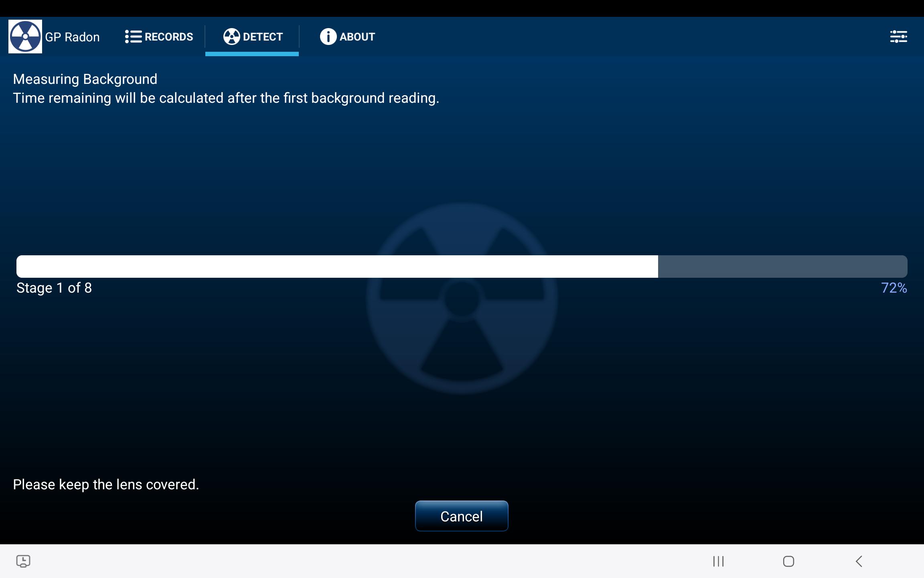
Task: Tap the time remaining message text
Action: point(226,98)
